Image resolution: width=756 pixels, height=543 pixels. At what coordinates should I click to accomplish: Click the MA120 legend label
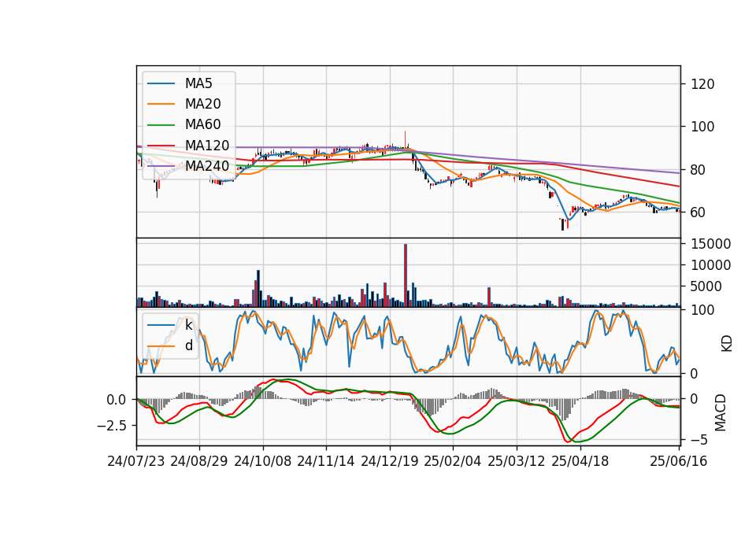(x=207, y=146)
